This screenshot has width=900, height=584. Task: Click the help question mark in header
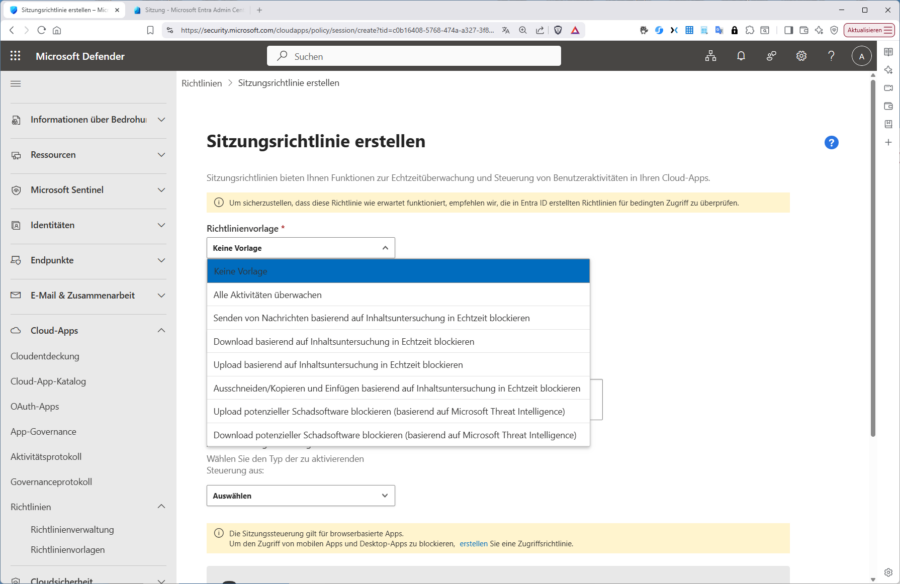click(x=831, y=56)
